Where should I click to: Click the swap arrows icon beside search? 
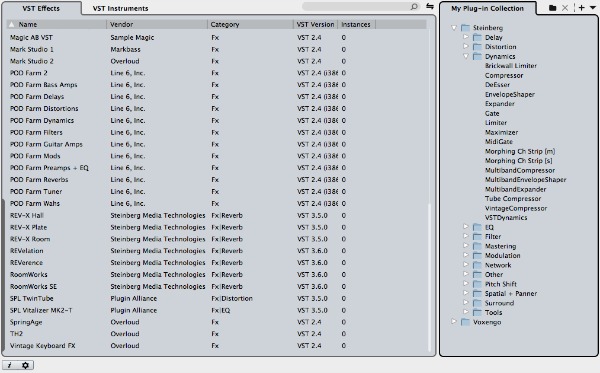430,7
